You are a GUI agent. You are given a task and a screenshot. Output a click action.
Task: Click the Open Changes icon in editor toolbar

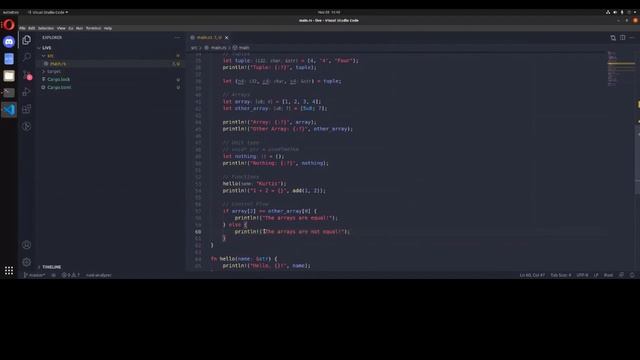click(613, 38)
